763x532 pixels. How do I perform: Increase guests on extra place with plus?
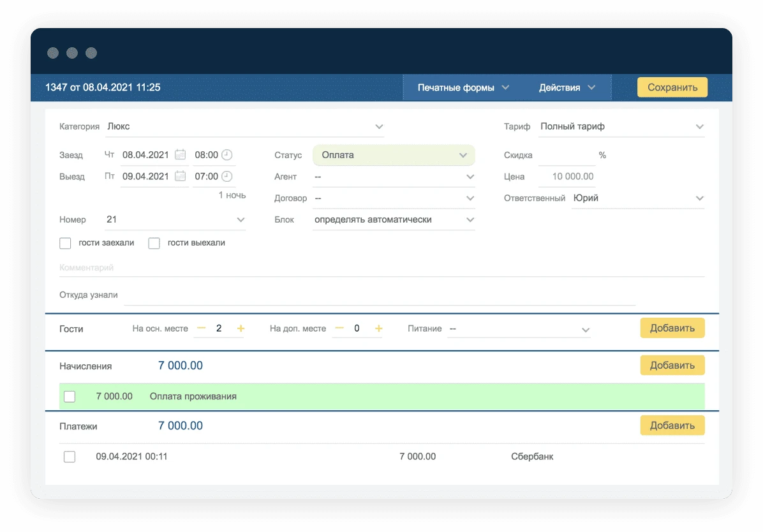coord(378,329)
